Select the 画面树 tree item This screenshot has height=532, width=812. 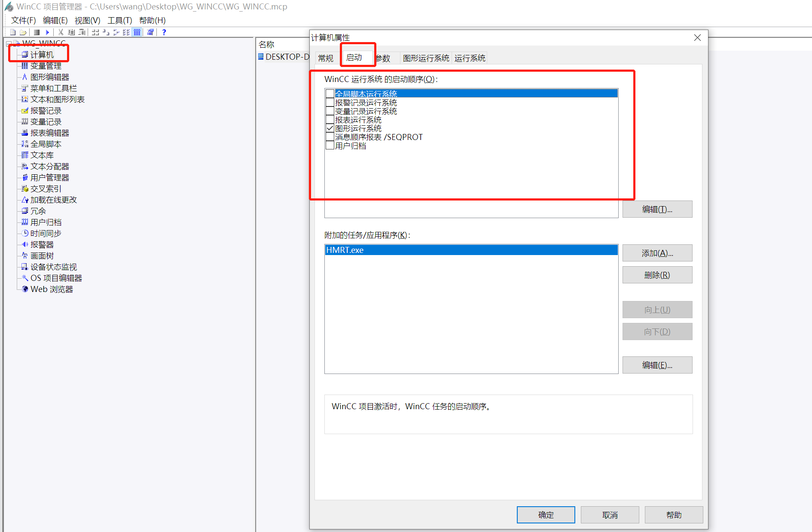(42, 255)
